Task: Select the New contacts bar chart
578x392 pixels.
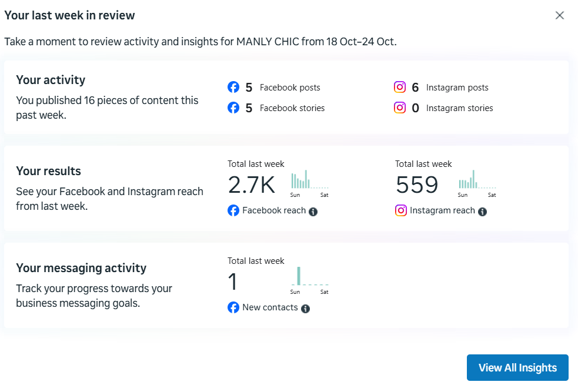Action: [x=310, y=280]
